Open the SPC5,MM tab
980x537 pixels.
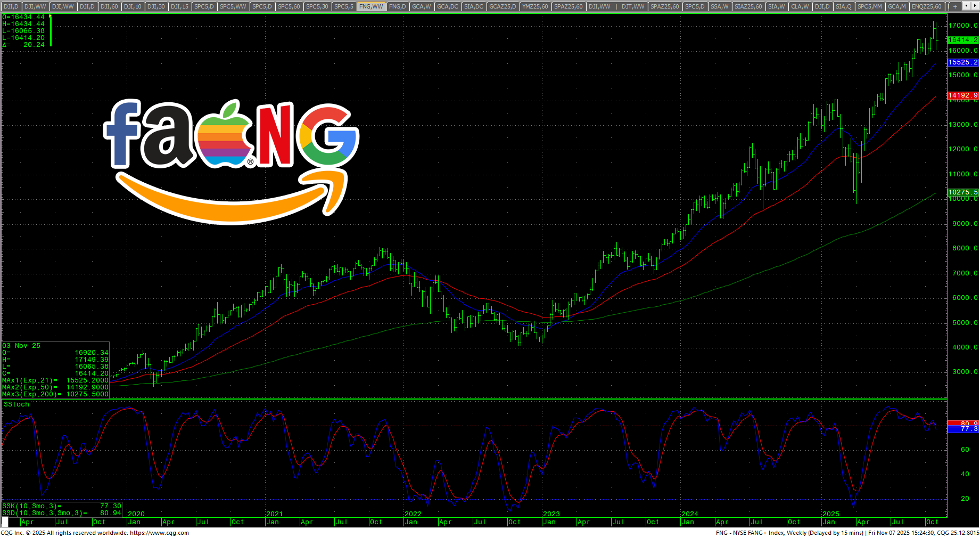[x=869, y=6]
